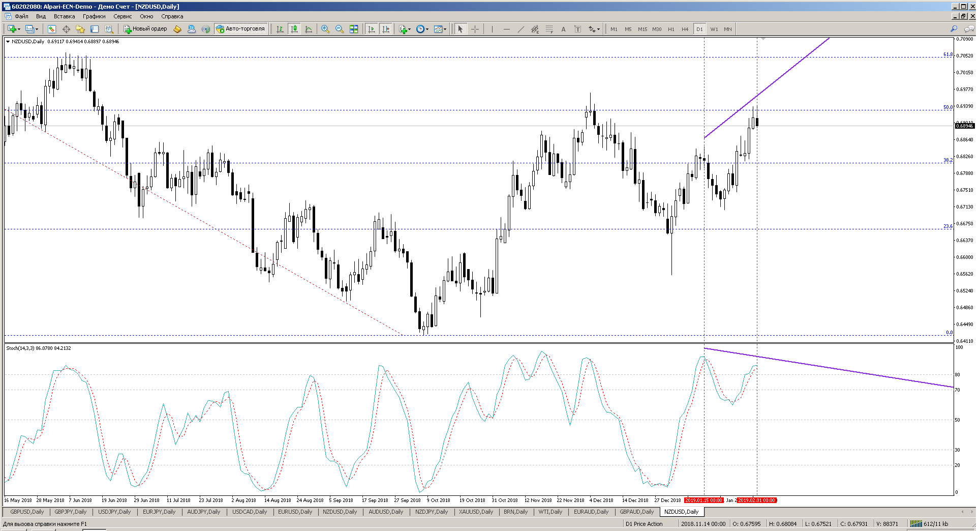Select the text tool A
This screenshot has height=531, width=980.
point(563,29)
